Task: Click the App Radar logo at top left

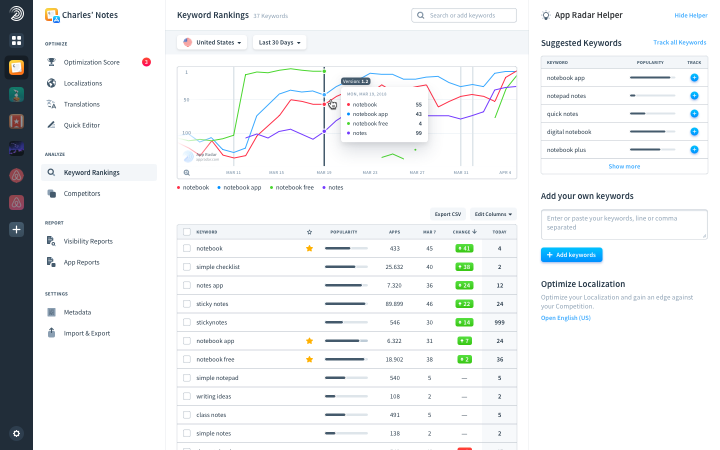Action: click(17, 14)
